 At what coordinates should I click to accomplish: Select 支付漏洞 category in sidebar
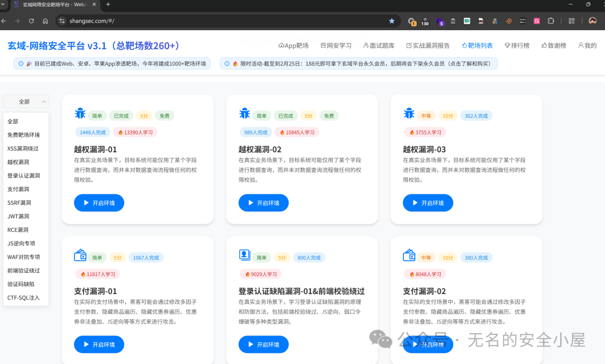click(26, 189)
